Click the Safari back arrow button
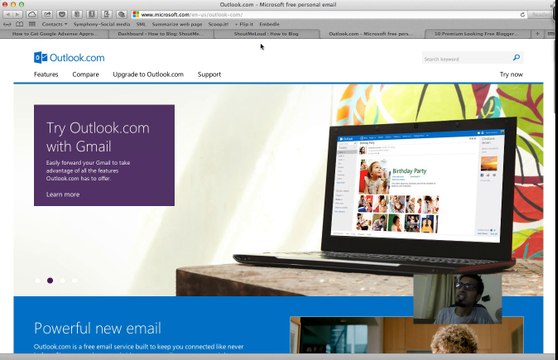 tap(8, 14)
